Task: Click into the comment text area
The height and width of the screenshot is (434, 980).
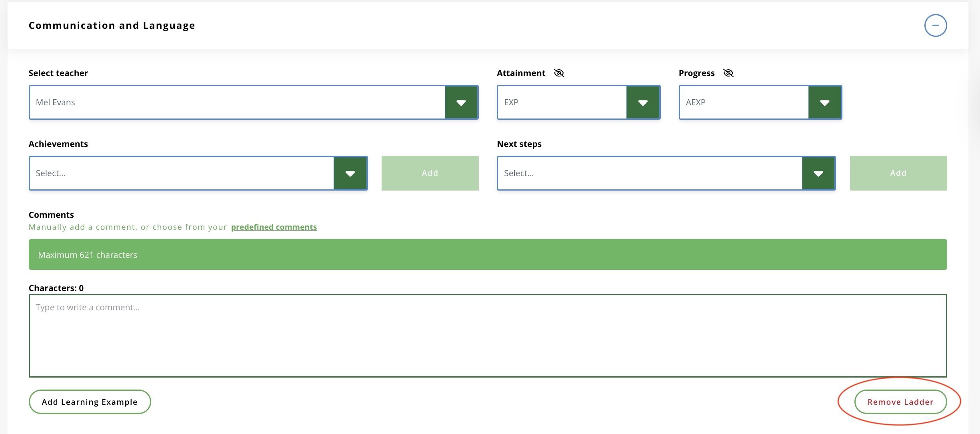Action: (x=488, y=336)
